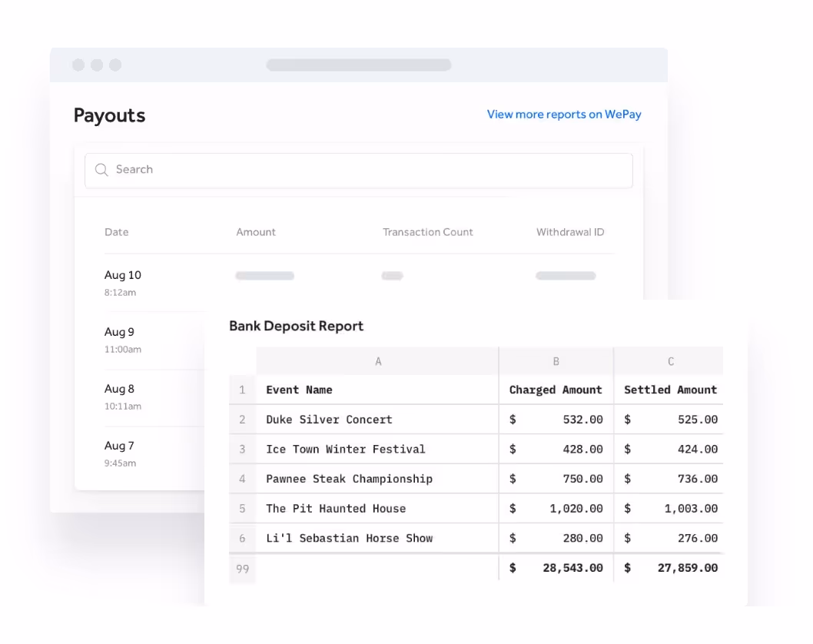Open the View more reports on WePay link

pyautogui.click(x=563, y=115)
